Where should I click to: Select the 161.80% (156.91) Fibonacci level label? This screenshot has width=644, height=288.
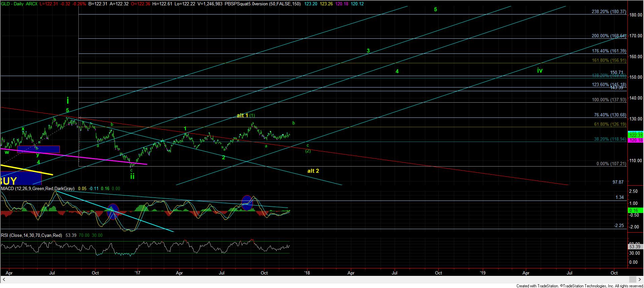[x=609, y=61]
